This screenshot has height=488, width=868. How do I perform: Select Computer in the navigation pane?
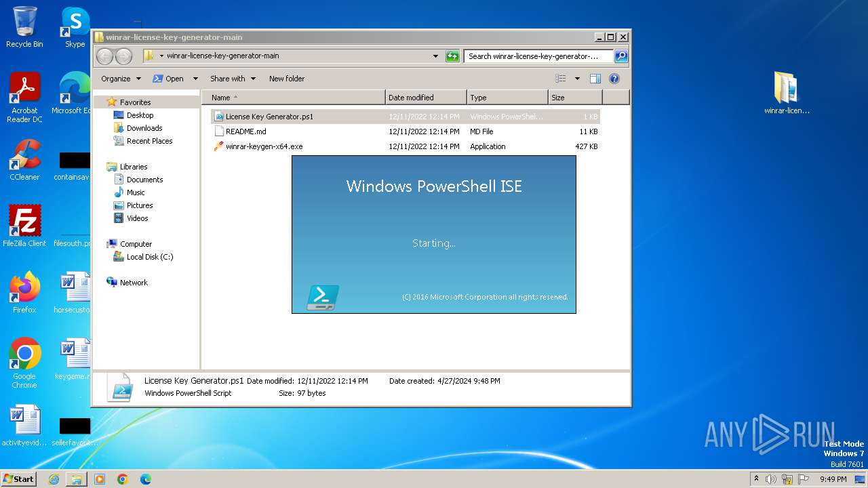click(136, 244)
